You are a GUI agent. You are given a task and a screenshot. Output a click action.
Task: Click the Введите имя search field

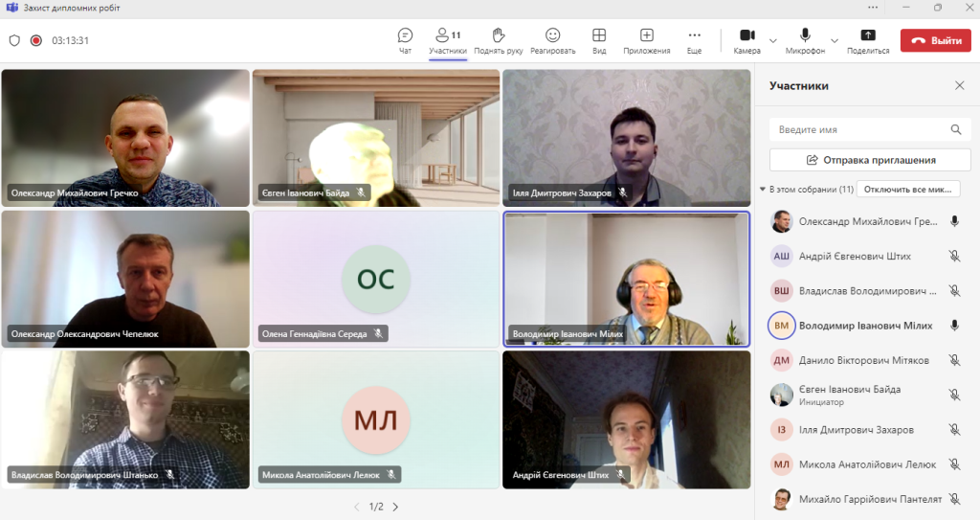point(861,129)
